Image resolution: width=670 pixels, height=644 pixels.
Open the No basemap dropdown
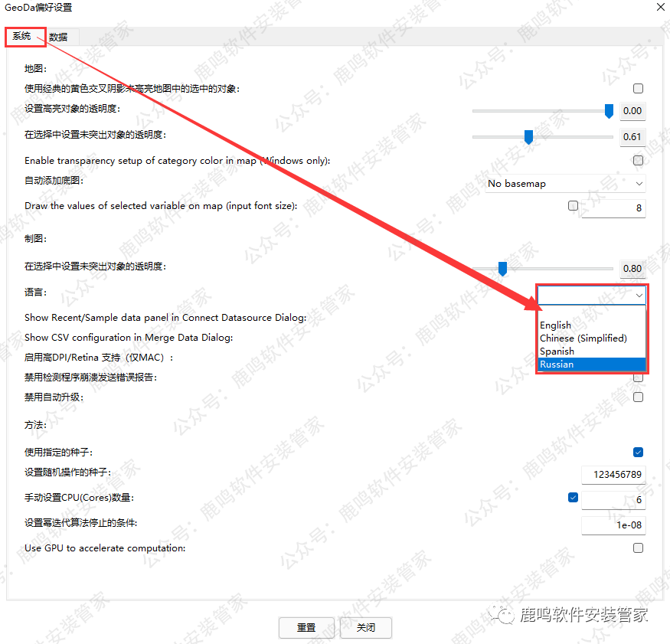tap(565, 184)
